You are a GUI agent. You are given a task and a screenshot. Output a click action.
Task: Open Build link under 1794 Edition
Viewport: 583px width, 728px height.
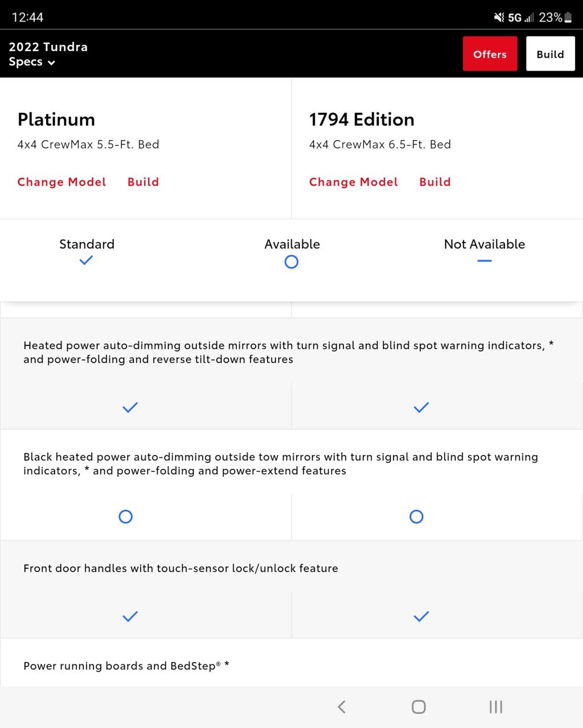pos(435,182)
